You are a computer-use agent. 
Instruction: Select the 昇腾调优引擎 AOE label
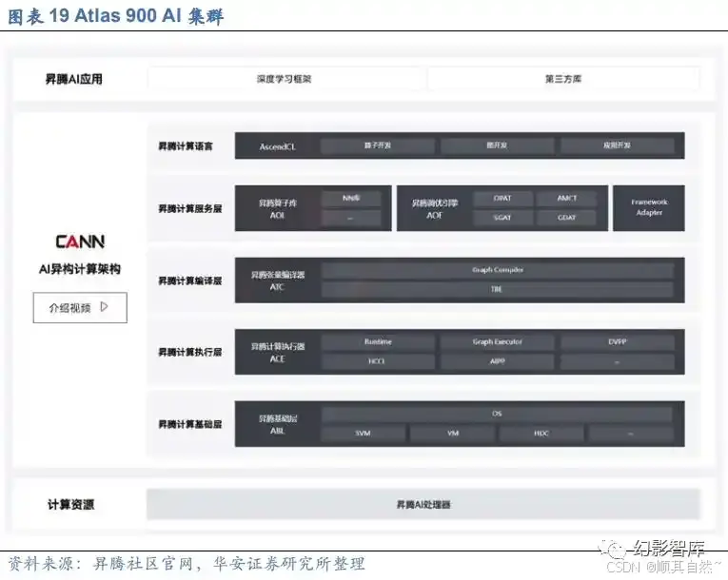tap(435, 209)
